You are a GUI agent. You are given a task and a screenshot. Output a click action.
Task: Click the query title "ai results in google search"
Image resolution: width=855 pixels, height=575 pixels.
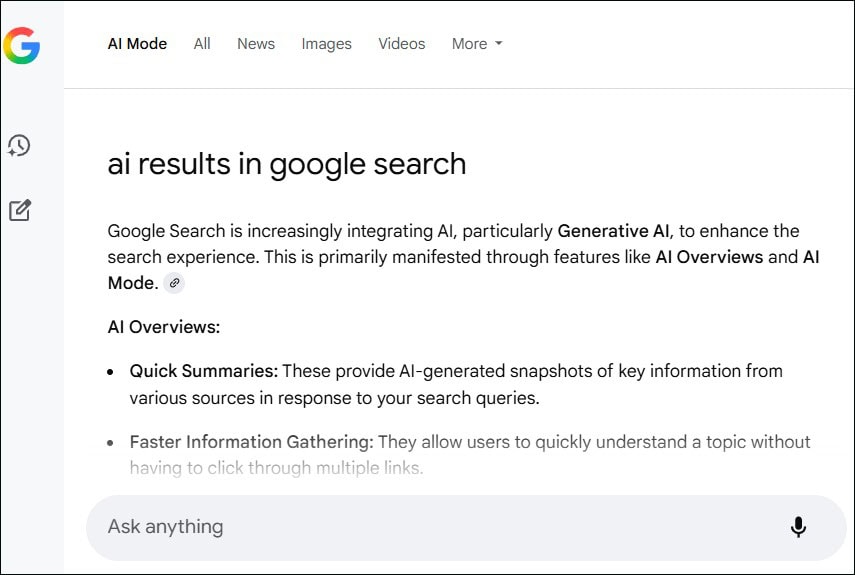click(287, 164)
